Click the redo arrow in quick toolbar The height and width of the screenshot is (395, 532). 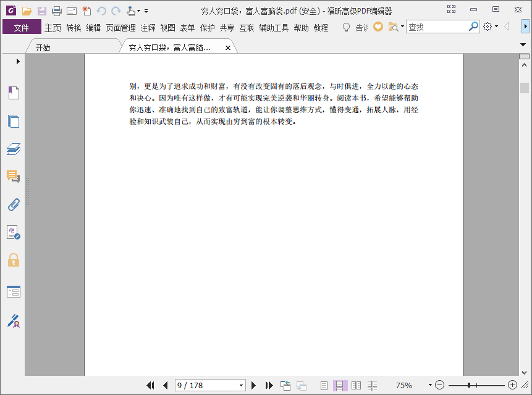coord(116,11)
